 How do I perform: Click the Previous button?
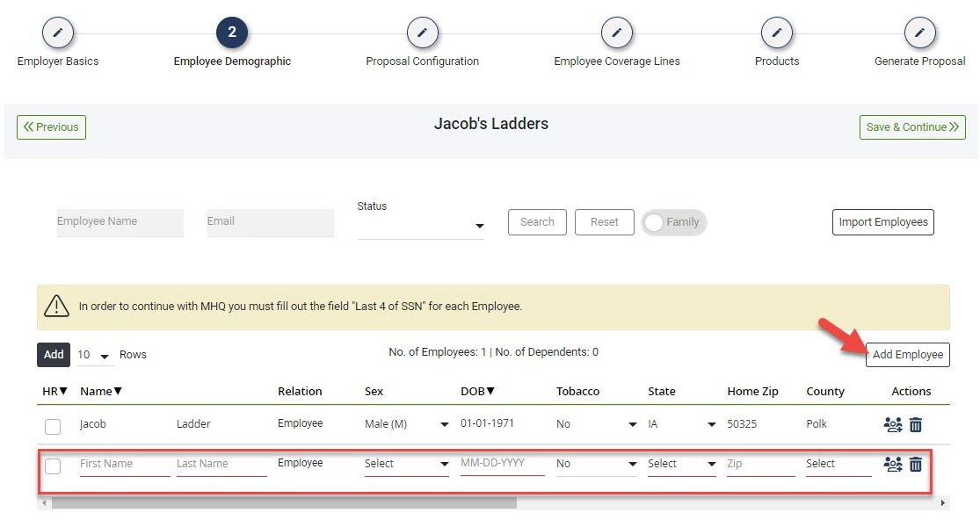click(51, 127)
